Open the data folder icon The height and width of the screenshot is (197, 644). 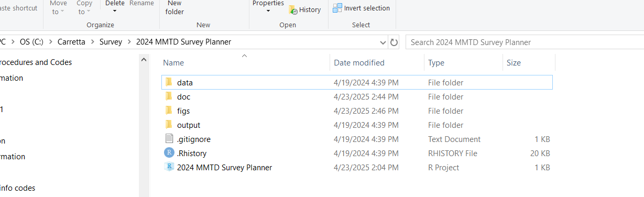(169, 82)
